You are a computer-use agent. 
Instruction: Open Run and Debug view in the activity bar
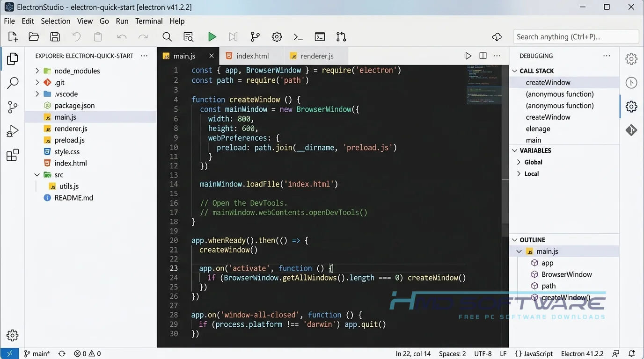13,131
